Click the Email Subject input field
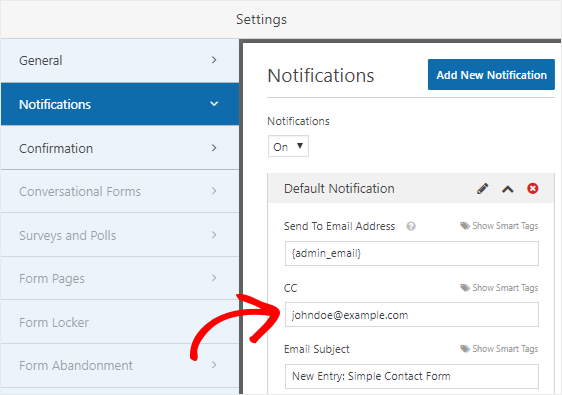This screenshot has width=562, height=395. point(411,376)
